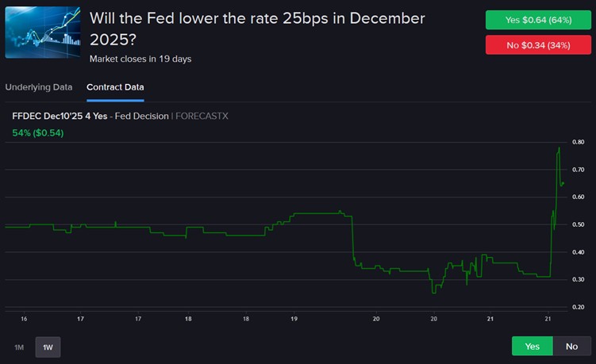
Task: Show the Yes contract chart
Action: [533, 347]
